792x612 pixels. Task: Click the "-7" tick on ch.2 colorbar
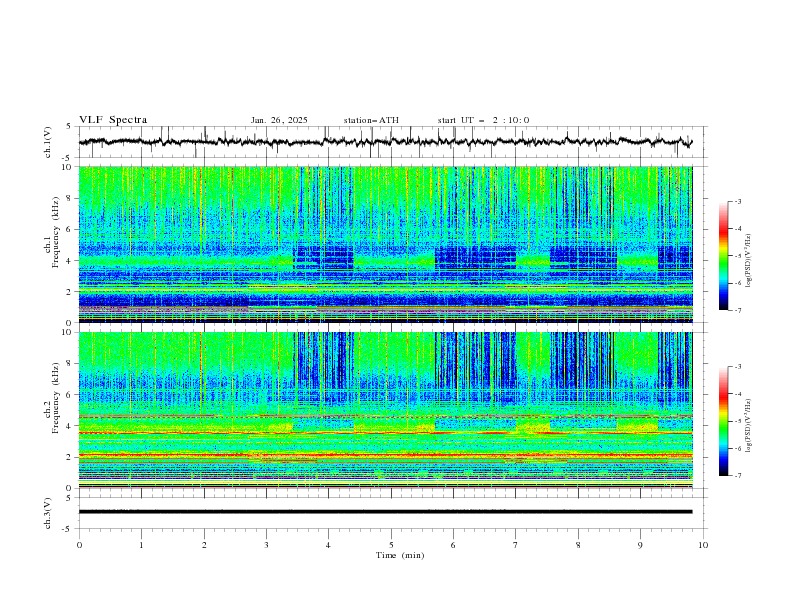(x=737, y=476)
